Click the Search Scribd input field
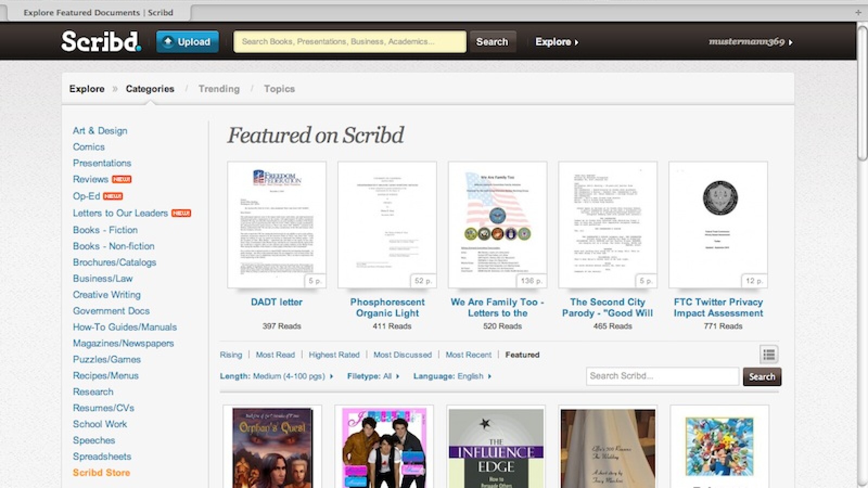Image resolution: width=868 pixels, height=488 pixels. 662,376
